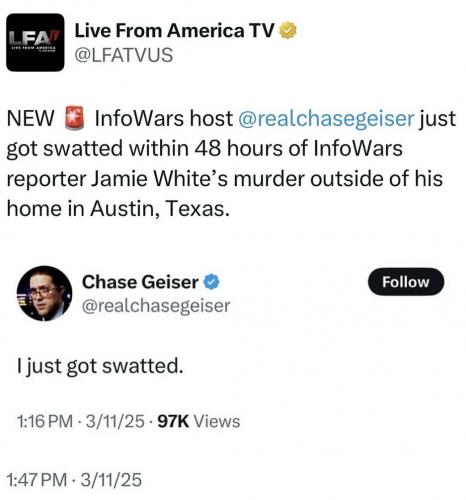Screen dimensions: 466x500
Task: Click the main post date 3/11/25
Action: tap(112, 480)
